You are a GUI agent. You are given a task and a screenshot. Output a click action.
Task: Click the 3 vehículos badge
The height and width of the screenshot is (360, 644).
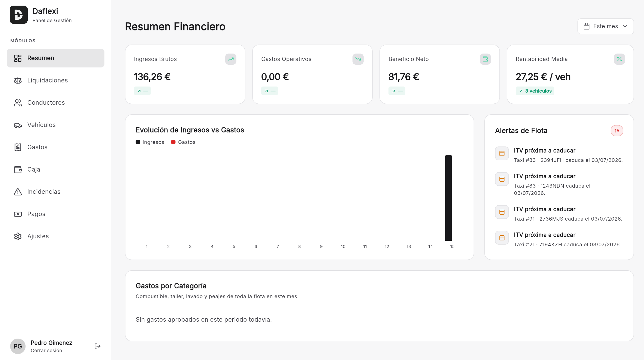coord(535,91)
